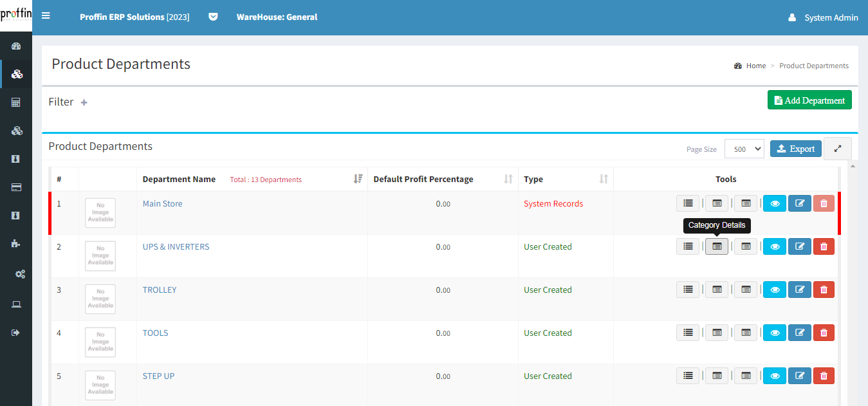View TOOLS using the eye button

775,333
